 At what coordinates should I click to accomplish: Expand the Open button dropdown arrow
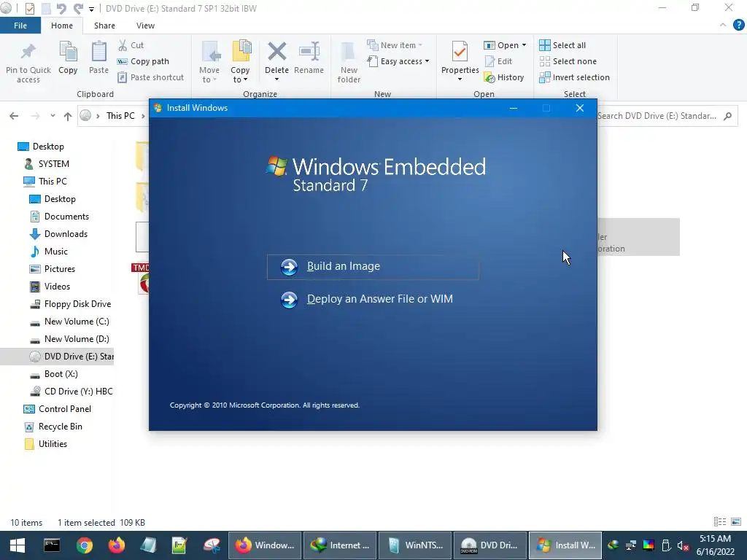[x=524, y=45]
